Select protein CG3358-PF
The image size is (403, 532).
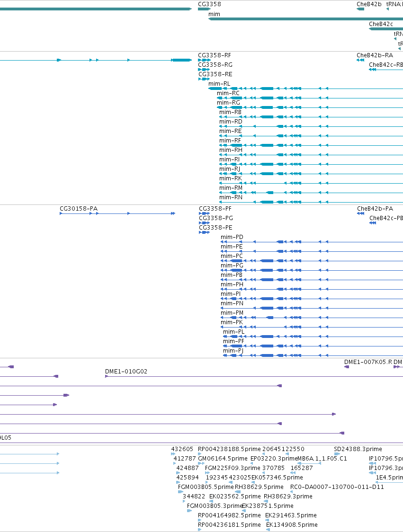tap(215, 209)
